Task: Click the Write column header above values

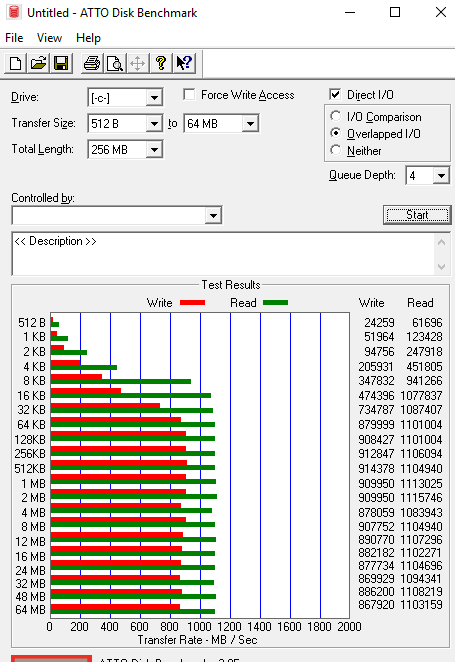Action: click(x=371, y=303)
